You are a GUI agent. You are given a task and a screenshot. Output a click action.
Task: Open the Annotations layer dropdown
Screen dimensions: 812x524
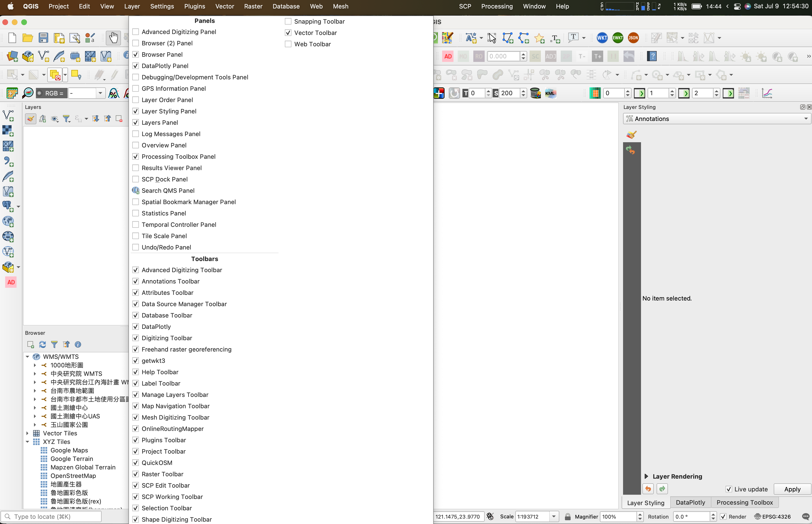pos(717,119)
